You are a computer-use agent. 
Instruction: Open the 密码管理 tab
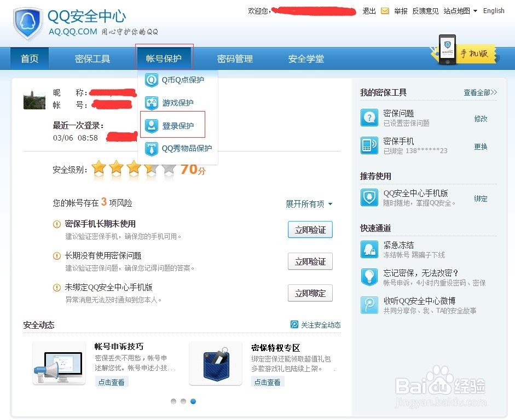235,59
